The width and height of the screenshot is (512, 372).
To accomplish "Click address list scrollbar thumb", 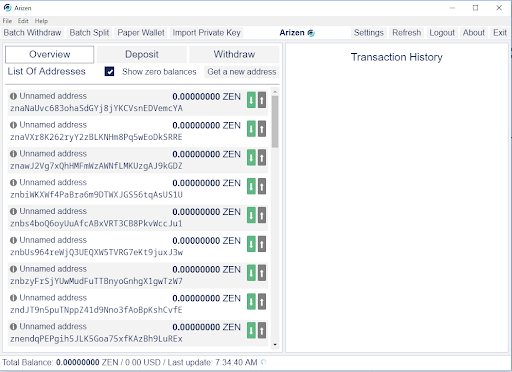I will pos(275,122).
